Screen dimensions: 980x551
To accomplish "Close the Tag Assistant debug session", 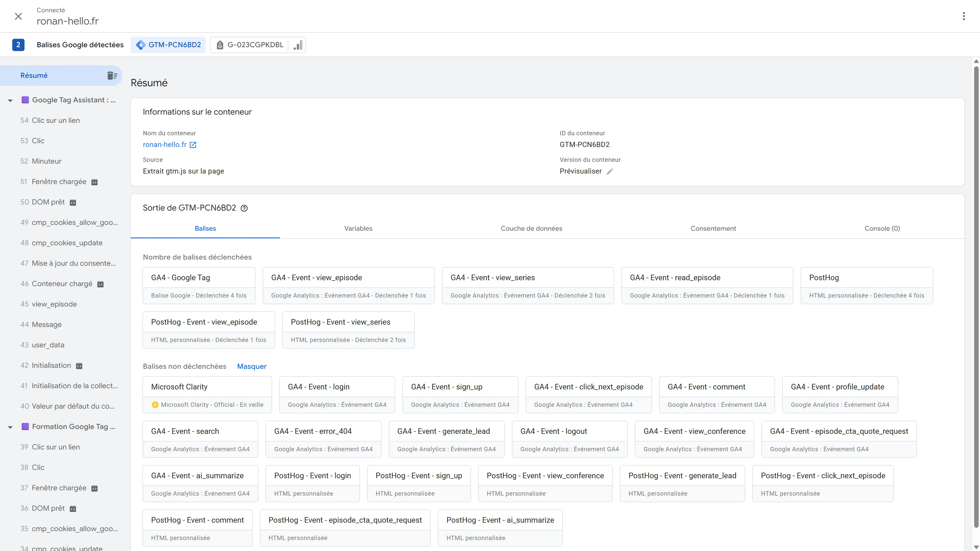I will tap(18, 16).
